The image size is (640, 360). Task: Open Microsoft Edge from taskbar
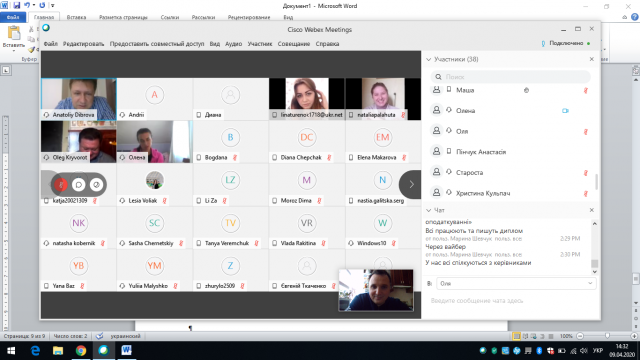pos(35,351)
